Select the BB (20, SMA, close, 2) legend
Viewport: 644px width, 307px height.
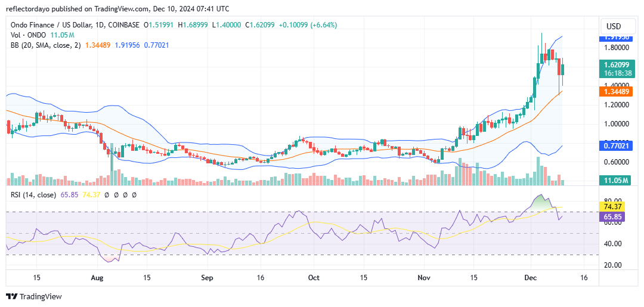click(x=46, y=45)
